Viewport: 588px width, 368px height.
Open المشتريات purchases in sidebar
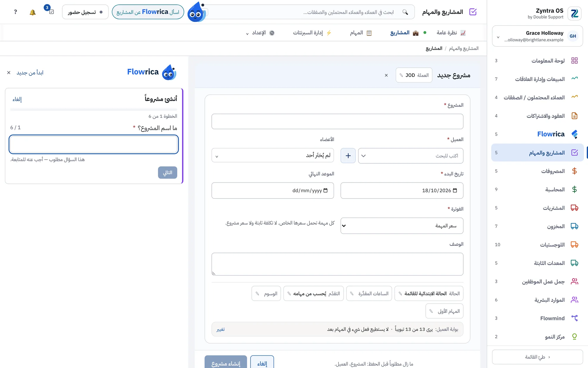tap(537, 208)
